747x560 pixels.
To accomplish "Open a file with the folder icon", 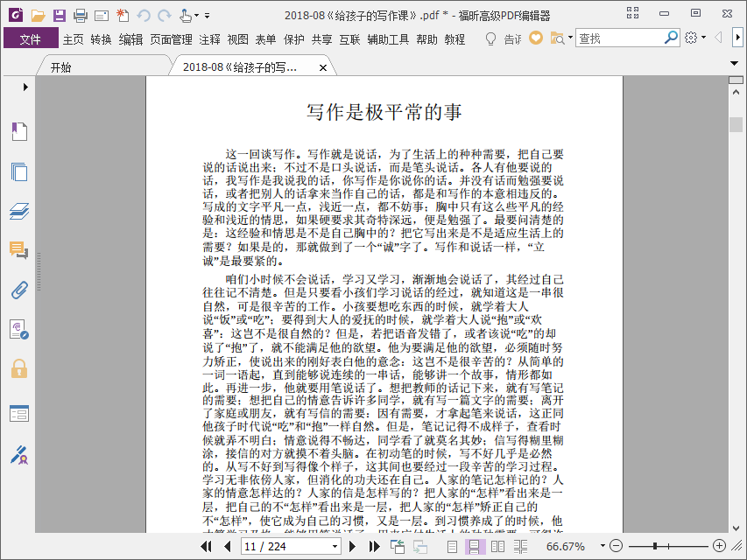I will (x=39, y=16).
